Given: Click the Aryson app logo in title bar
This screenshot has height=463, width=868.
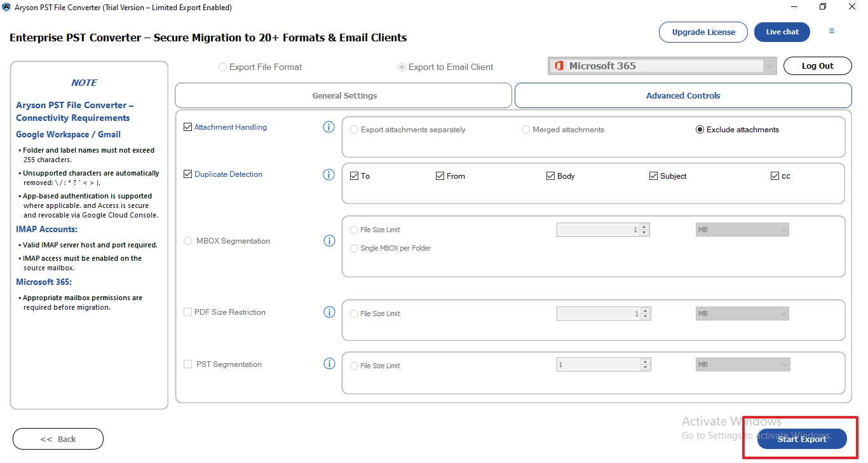Looking at the screenshot, I should [7, 8].
